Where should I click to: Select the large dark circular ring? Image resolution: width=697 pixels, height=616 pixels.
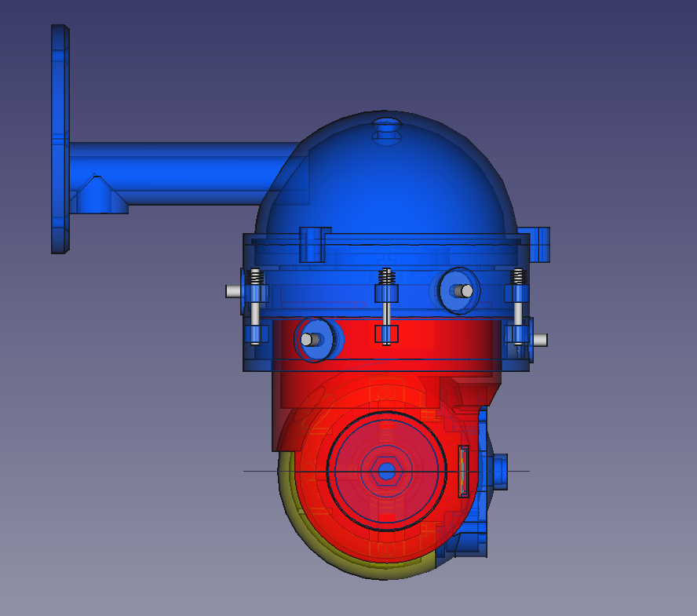386,472
